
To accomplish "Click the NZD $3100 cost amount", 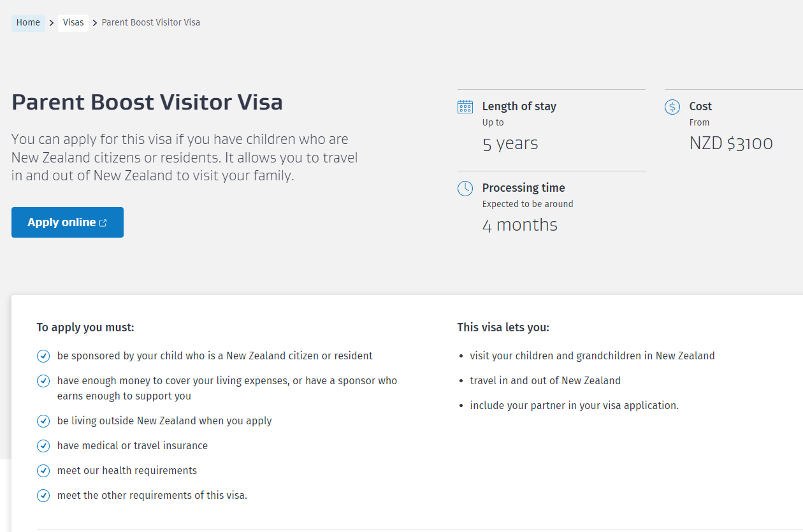I will 731,143.
